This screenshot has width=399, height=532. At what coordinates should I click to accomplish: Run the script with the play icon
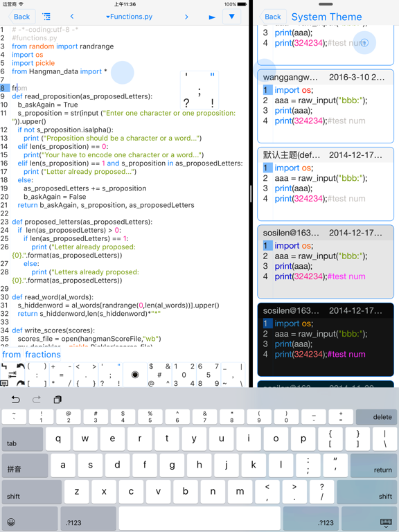pos(212,17)
